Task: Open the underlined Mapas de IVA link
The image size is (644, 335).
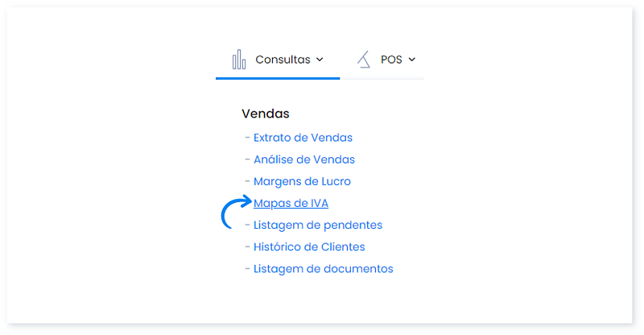Action: pos(291,203)
